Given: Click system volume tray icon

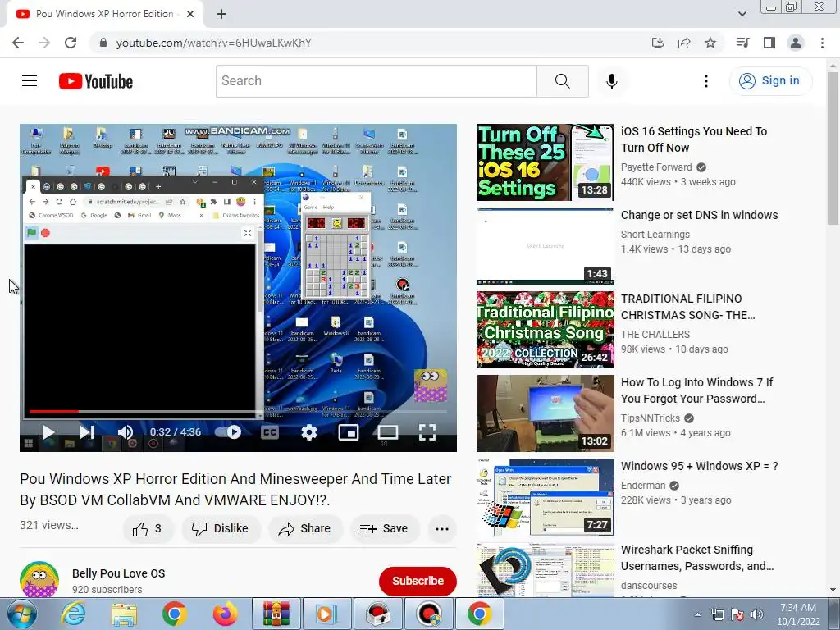Looking at the screenshot, I should (757, 614).
